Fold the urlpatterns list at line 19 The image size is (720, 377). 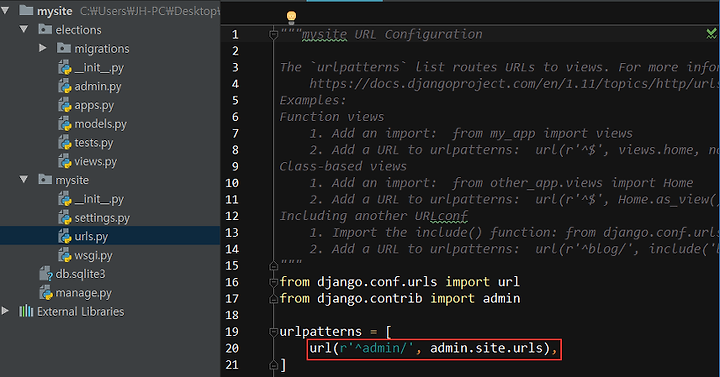(273, 332)
